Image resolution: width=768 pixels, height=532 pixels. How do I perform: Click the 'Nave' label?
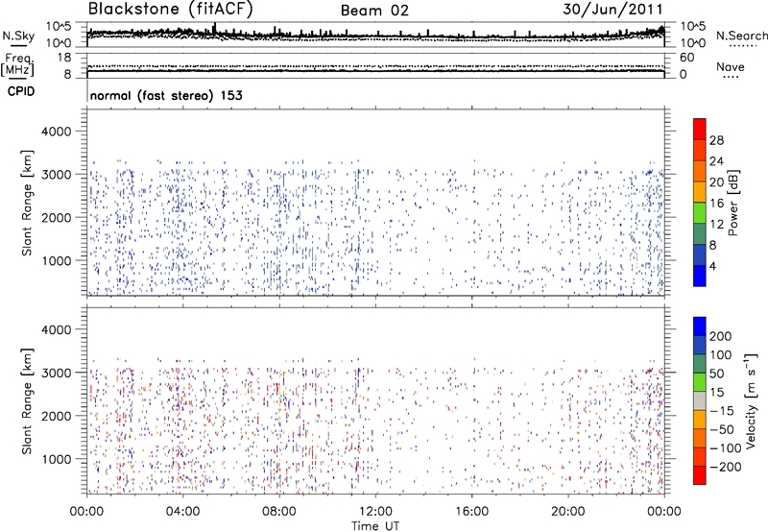pyautogui.click(x=731, y=66)
